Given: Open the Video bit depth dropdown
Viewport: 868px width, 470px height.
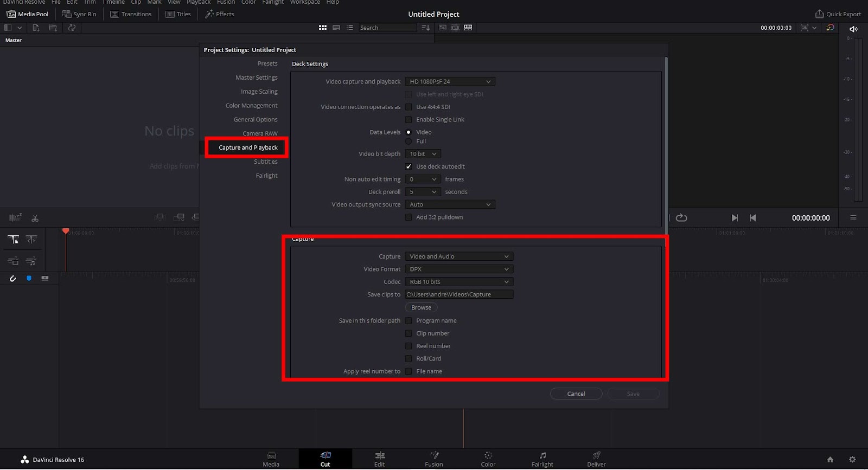Looking at the screenshot, I should point(423,154).
